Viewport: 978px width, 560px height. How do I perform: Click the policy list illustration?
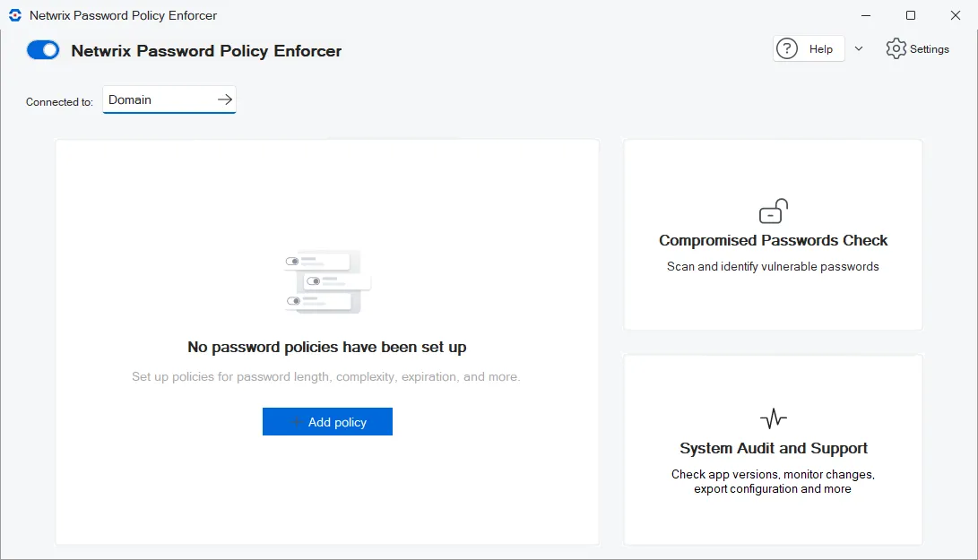coord(327,281)
